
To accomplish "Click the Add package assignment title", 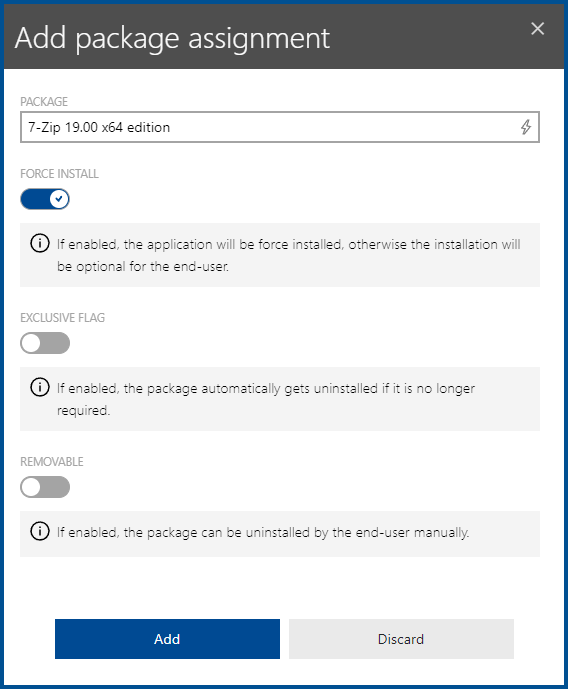I will (x=172, y=39).
